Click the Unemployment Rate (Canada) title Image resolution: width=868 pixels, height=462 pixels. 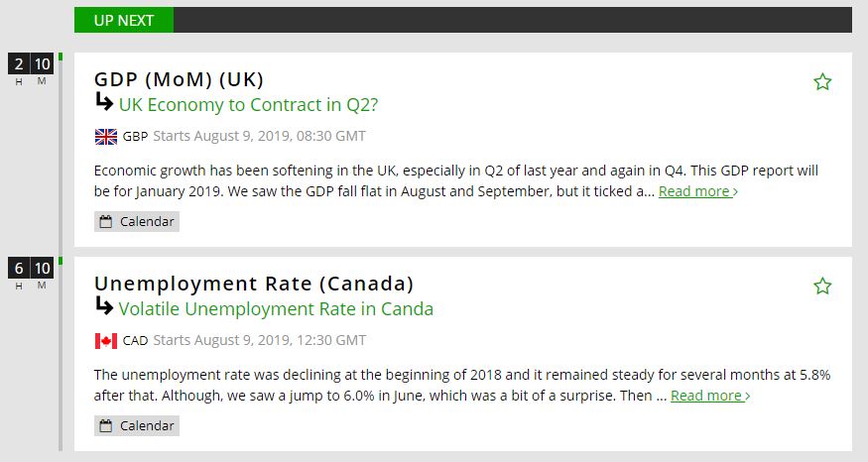pyautogui.click(x=253, y=284)
